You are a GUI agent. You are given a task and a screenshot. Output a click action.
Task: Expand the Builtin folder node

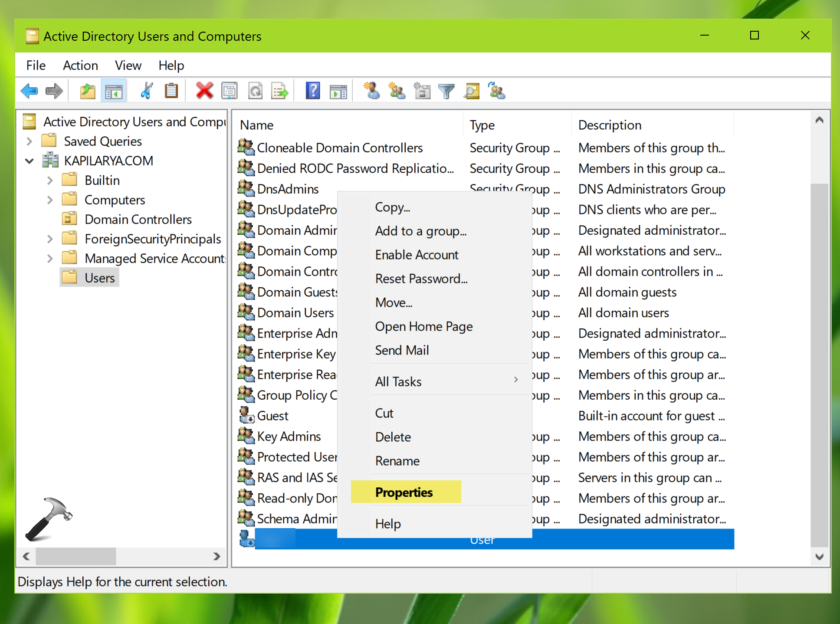click(50, 181)
